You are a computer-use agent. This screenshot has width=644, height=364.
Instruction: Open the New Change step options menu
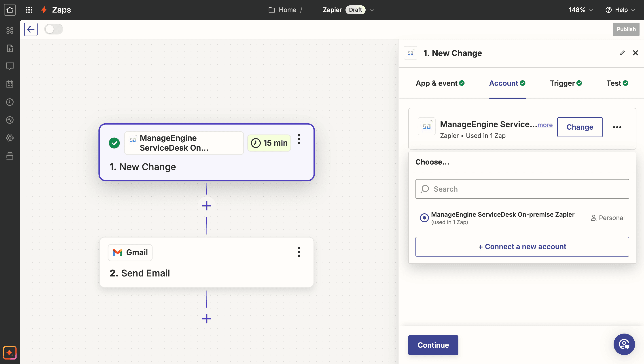coord(299,139)
